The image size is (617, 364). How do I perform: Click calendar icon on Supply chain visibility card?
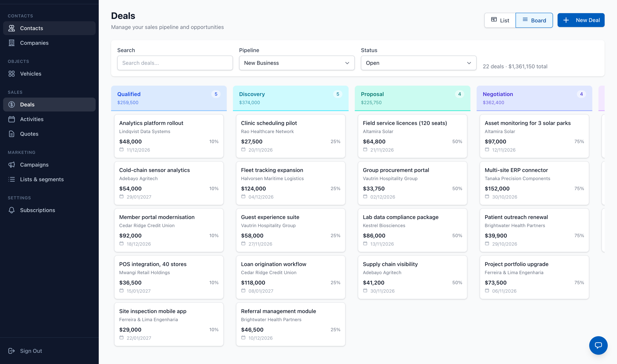click(365, 290)
